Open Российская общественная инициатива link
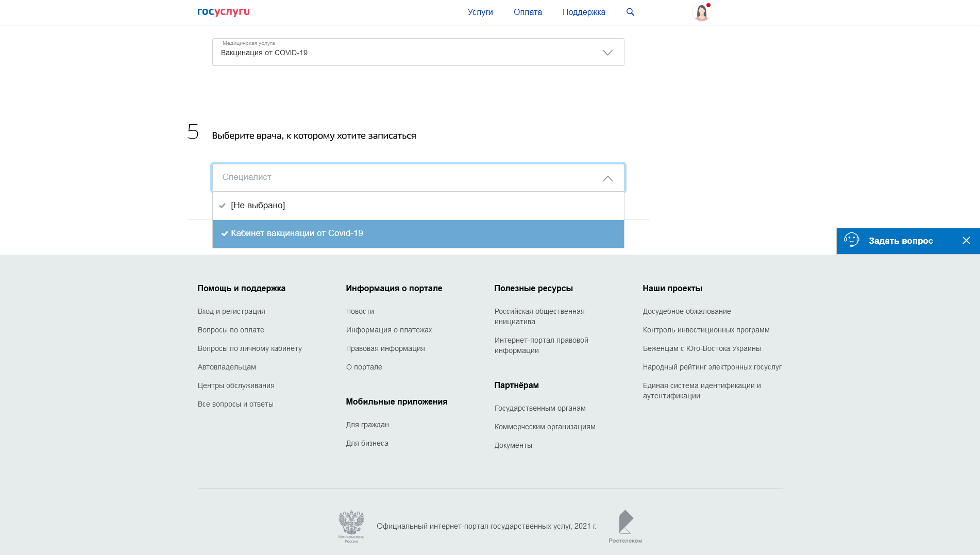980x555 pixels. tap(539, 316)
